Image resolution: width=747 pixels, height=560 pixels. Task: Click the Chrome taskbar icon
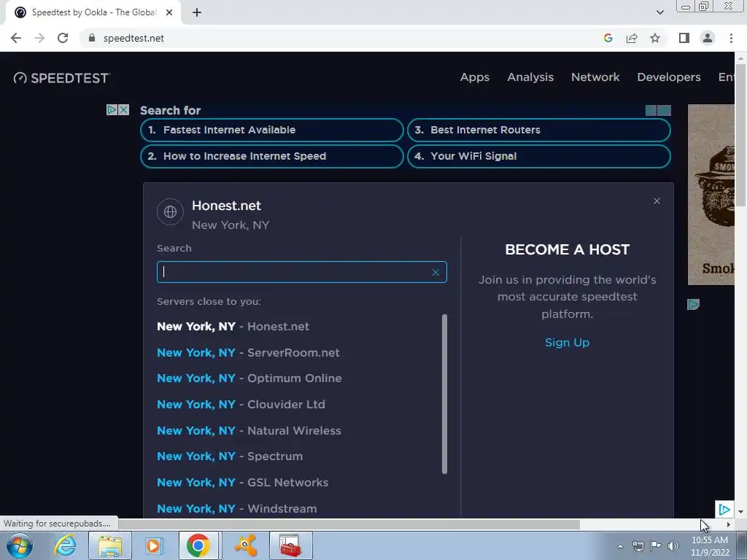198,545
